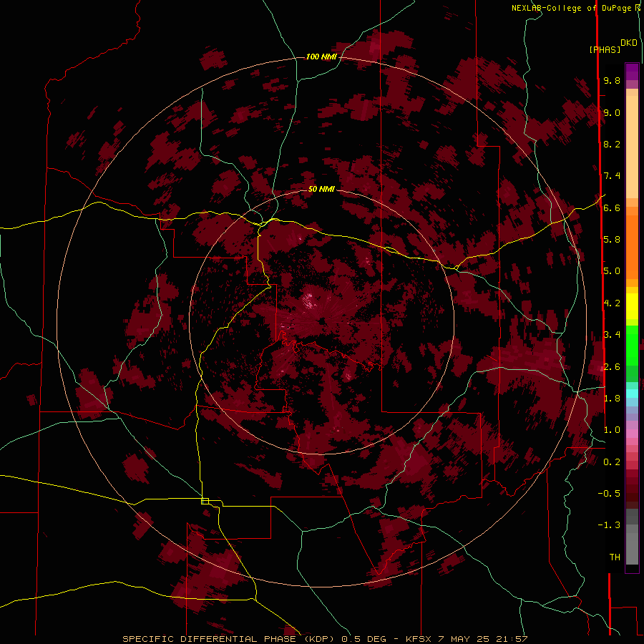Pick the orange color bar segment
Viewport: 644px width, 644px height.
click(632, 246)
